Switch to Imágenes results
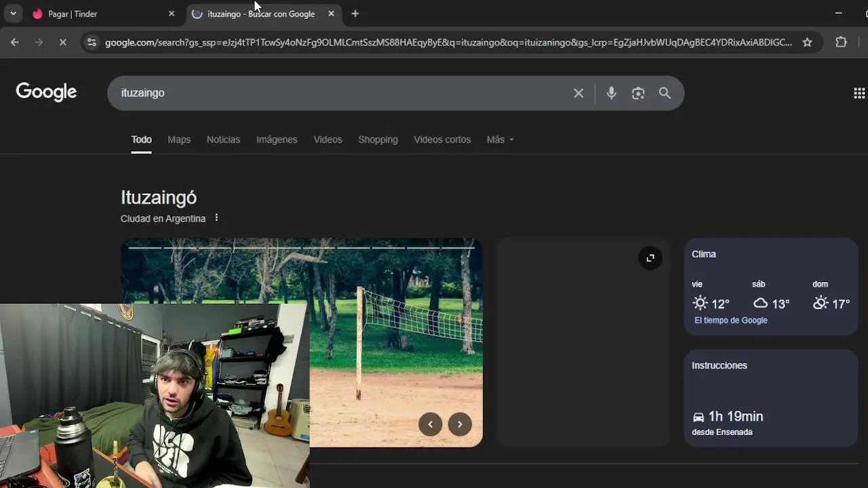Image resolution: width=868 pixels, height=488 pixels. click(277, 140)
